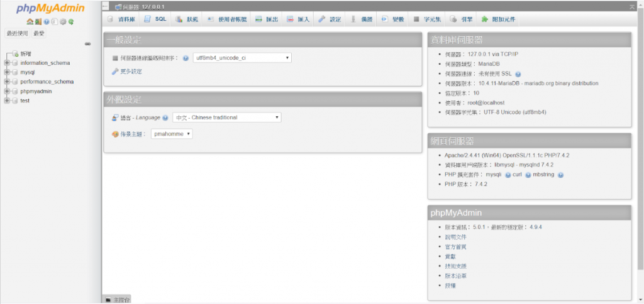Screen dimensions: 644x304
Task: Open the 匯入 tab
Action: tap(298, 19)
